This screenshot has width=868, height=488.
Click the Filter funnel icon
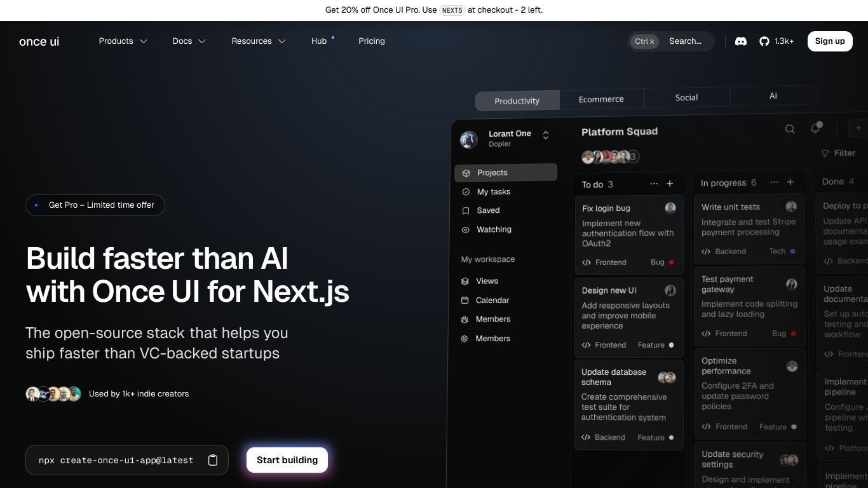click(825, 153)
